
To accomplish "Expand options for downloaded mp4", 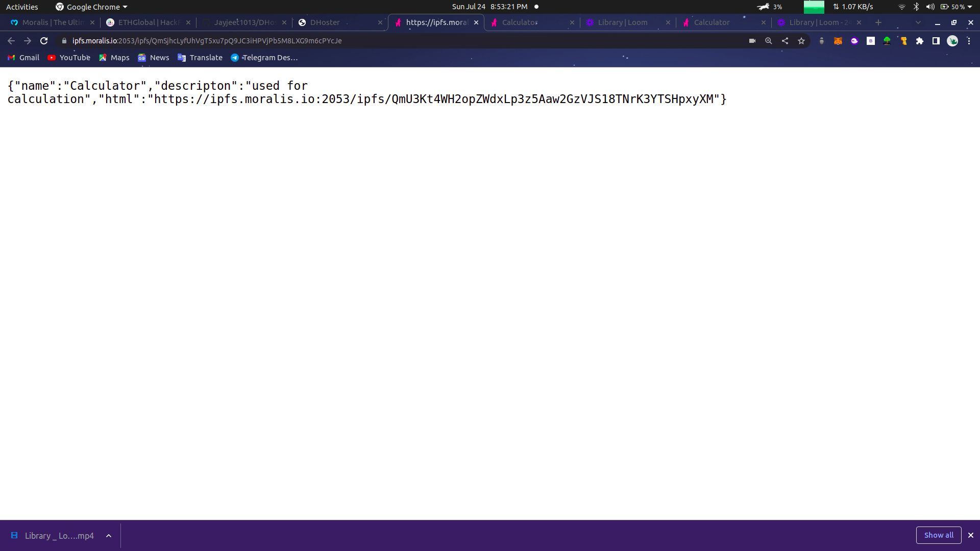I will pos(109,536).
